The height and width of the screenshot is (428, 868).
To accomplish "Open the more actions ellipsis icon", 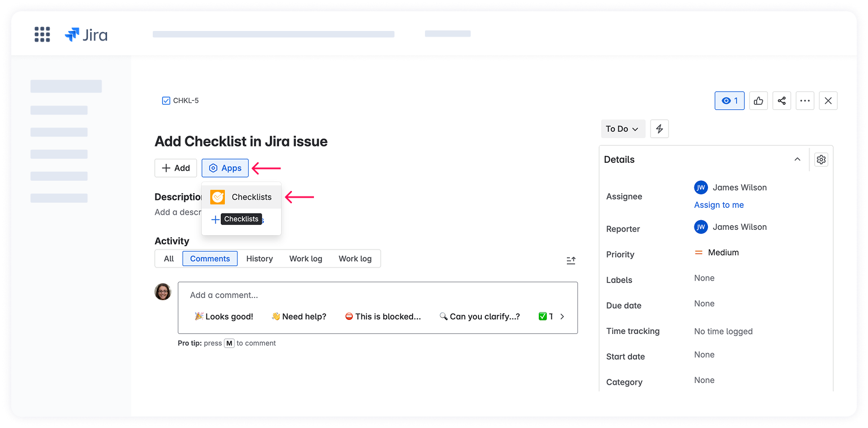I will [805, 100].
